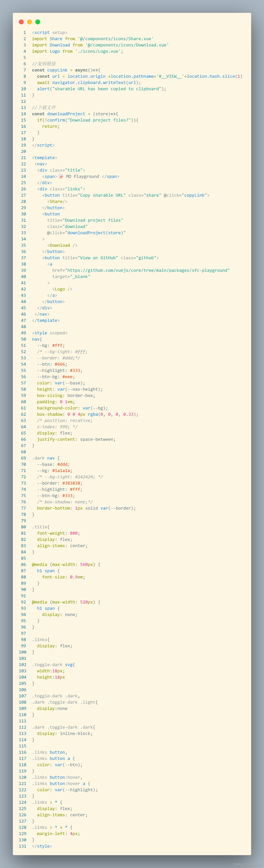Click the yellow minimize dot
This screenshot has width=264, height=868.
click(x=29, y=22)
